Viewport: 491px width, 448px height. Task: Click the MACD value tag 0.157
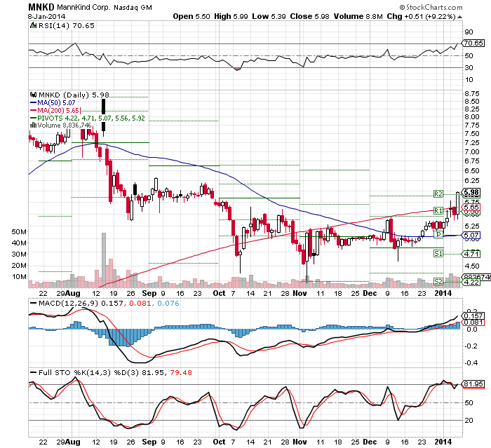pos(473,316)
